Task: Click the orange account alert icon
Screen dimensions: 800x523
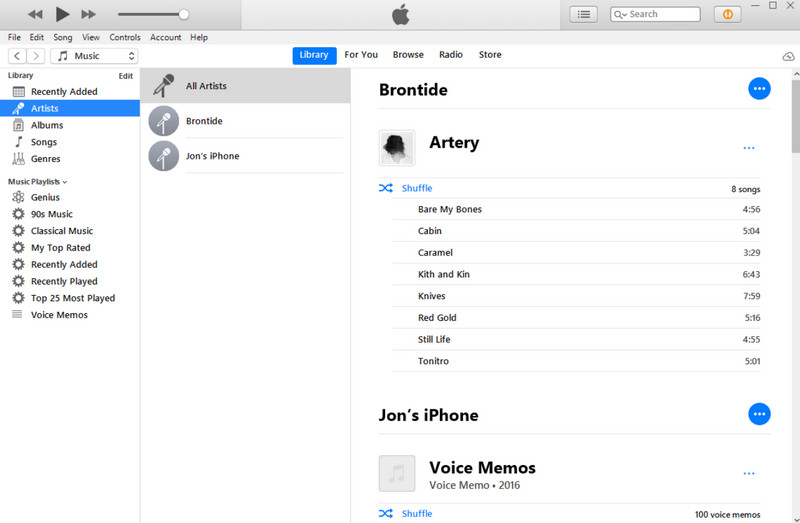Action: (x=727, y=14)
